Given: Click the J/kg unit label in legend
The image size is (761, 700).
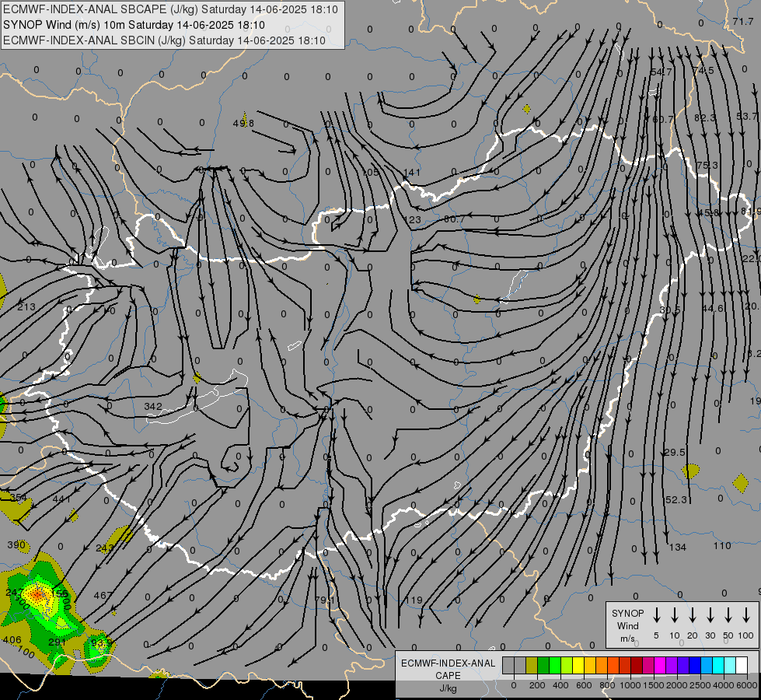Looking at the screenshot, I should click(x=448, y=688).
